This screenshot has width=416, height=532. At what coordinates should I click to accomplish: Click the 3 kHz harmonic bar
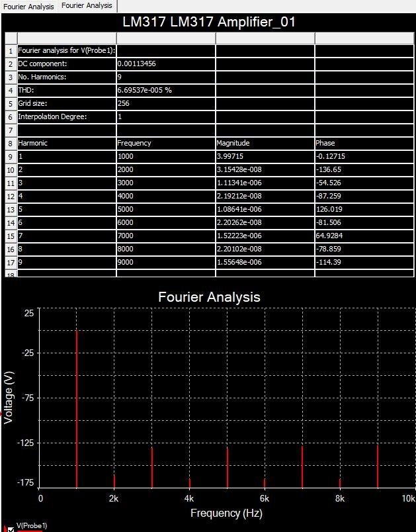152,468
